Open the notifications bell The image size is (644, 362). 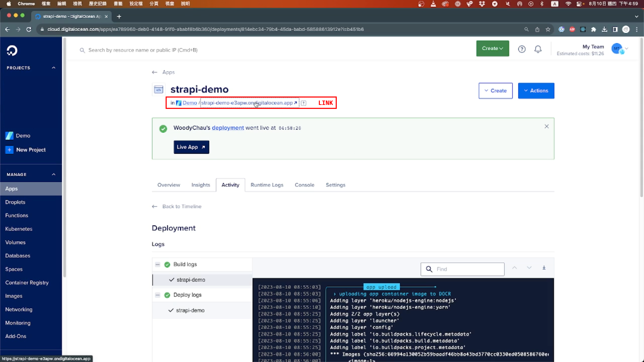tap(538, 49)
